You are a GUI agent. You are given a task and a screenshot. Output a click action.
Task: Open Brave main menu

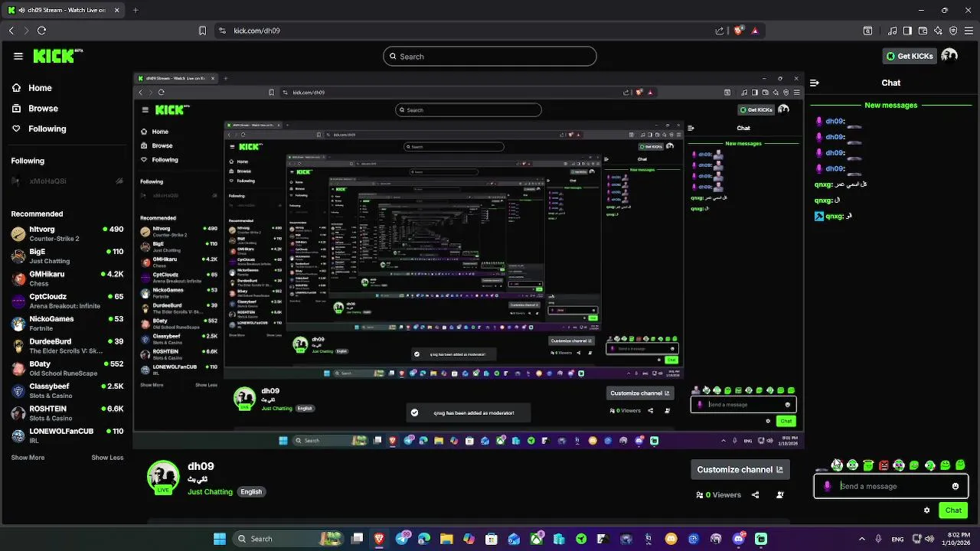tap(969, 31)
